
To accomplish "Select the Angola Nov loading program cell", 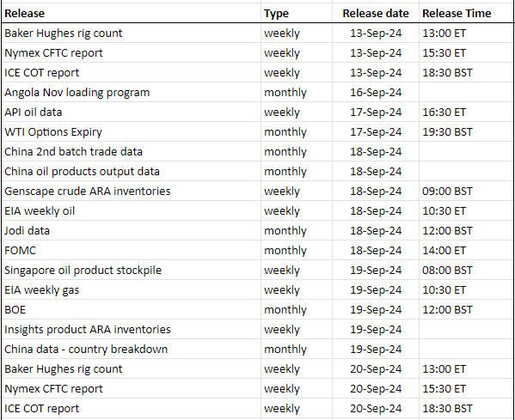I will click(x=131, y=92).
